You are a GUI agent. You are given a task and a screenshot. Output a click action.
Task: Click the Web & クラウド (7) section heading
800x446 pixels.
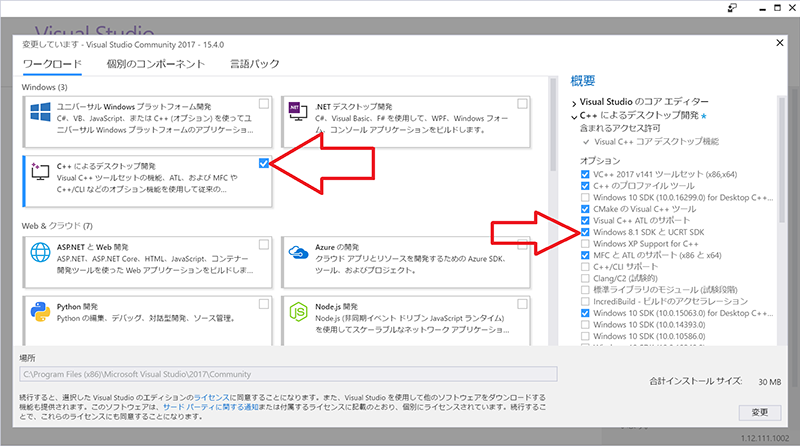click(x=57, y=226)
